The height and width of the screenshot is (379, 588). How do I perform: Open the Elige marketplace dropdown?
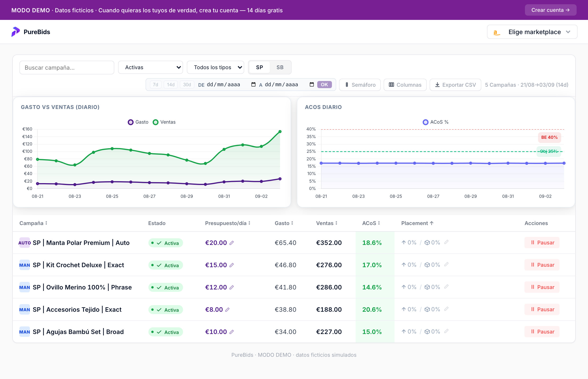pyautogui.click(x=532, y=32)
